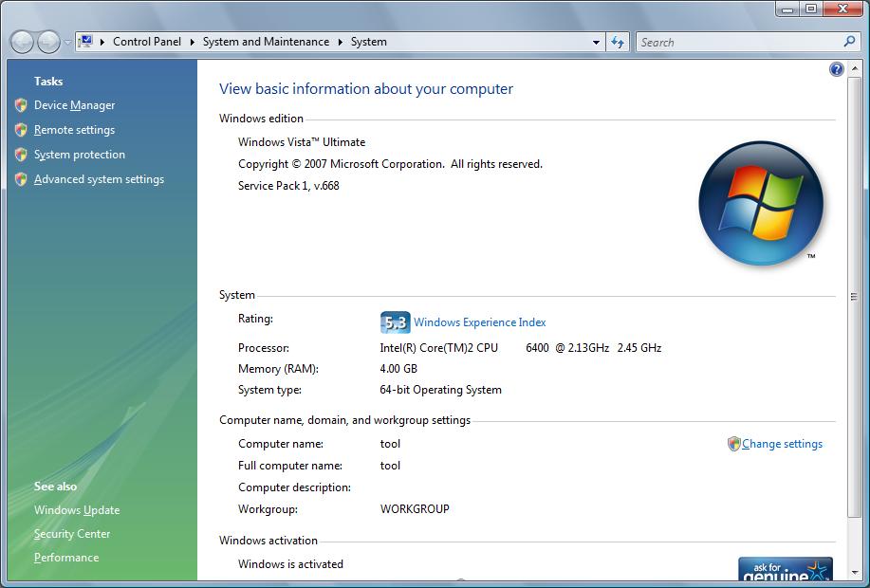Click the scrollbar up arrow

[x=854, y=69]
